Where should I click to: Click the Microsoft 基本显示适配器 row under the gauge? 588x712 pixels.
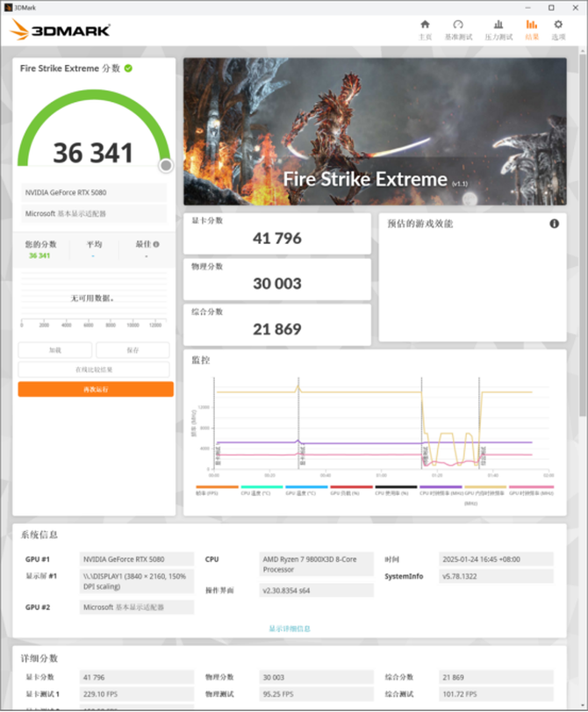coord(94,213)
